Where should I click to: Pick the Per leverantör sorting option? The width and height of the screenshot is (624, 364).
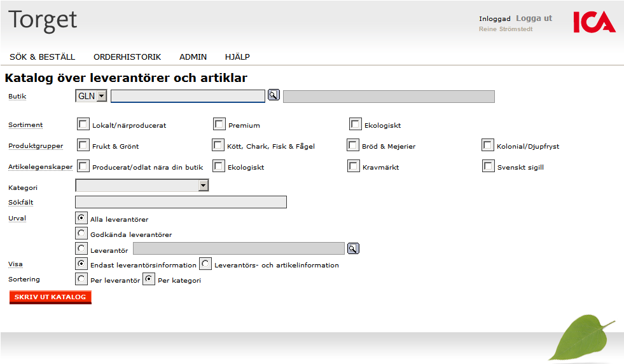[81, 279]
